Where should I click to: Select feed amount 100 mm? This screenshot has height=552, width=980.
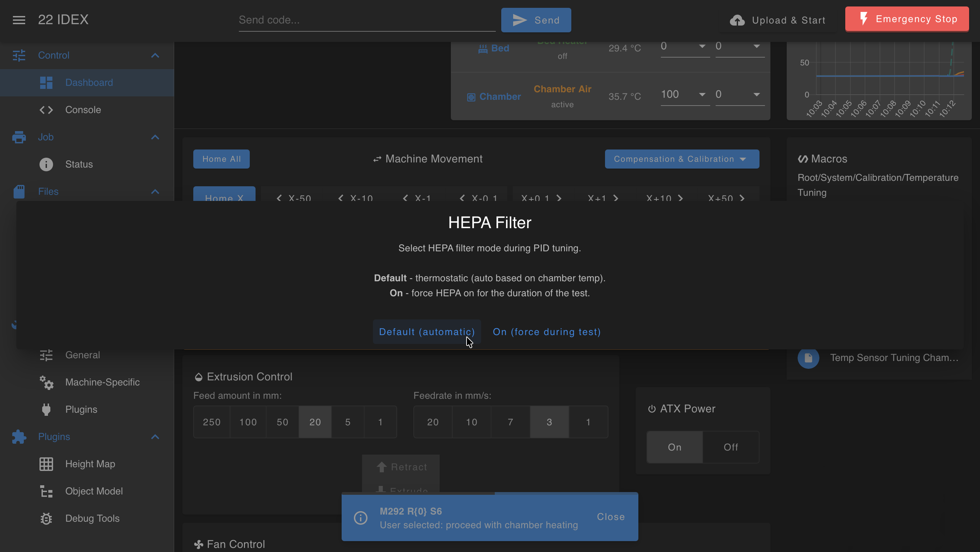tap(248, 422)
